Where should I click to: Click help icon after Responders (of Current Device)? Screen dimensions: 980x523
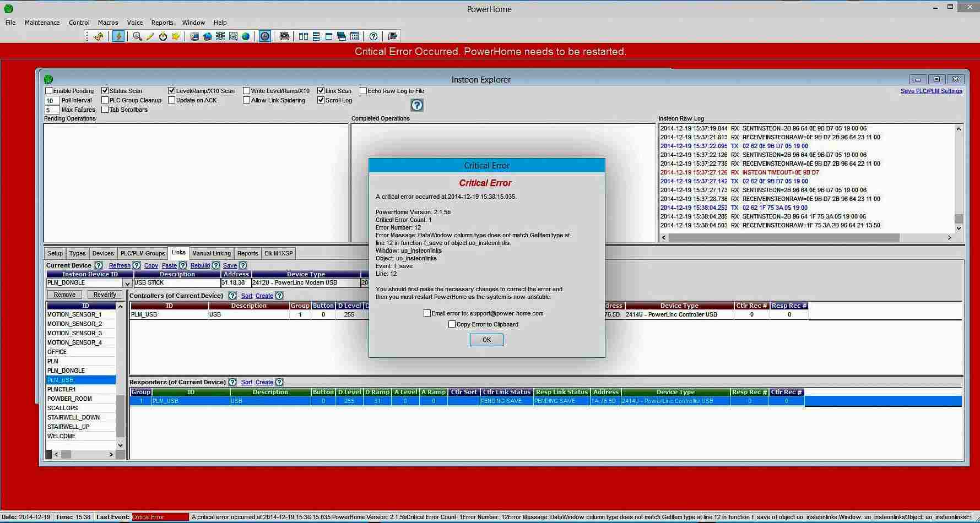coord(232,382)
